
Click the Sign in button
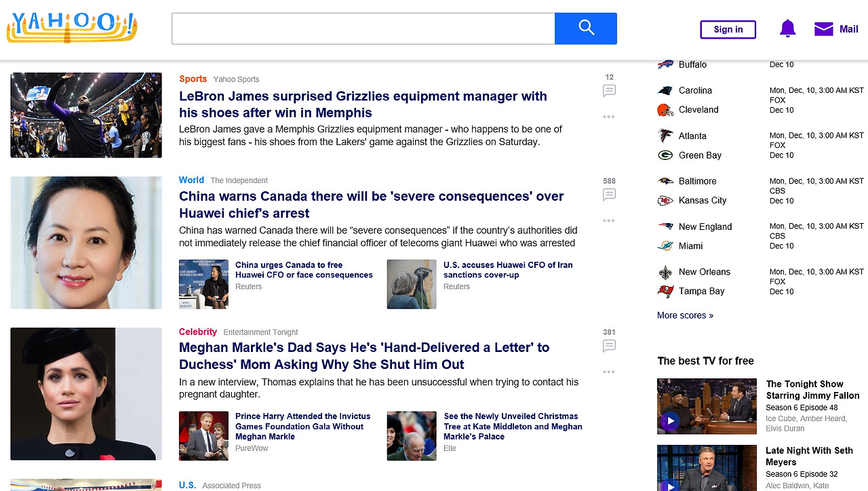coord(728,29)
